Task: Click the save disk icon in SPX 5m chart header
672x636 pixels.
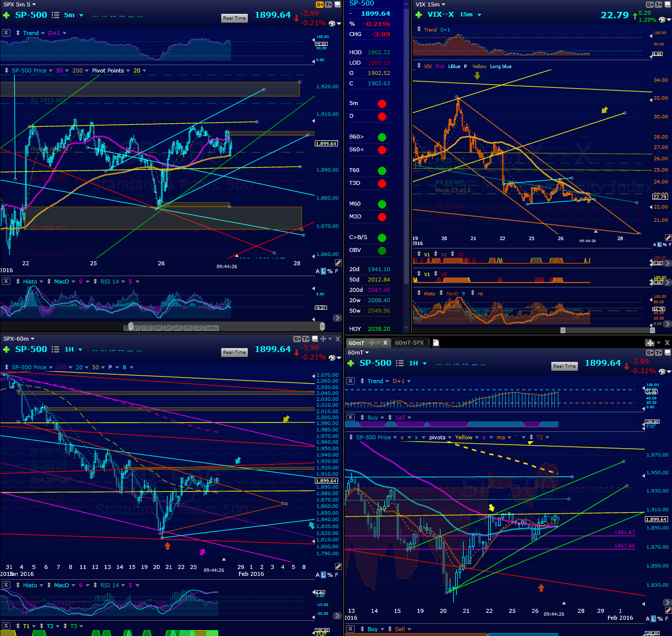Action: tap(337, 4)
